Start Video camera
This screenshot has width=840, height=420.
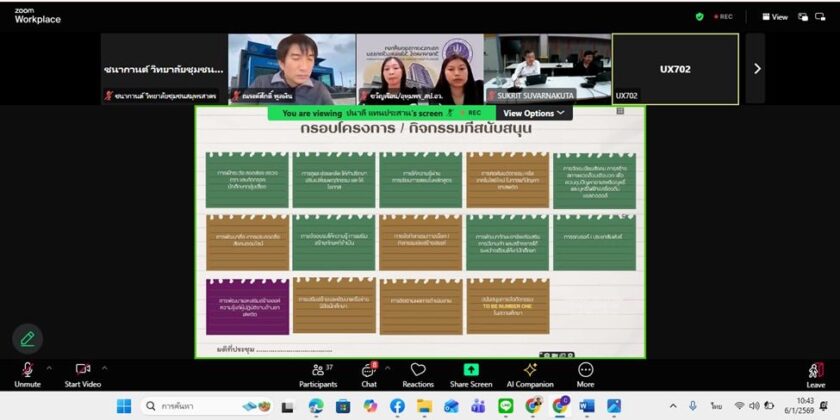tap(82, 372)
